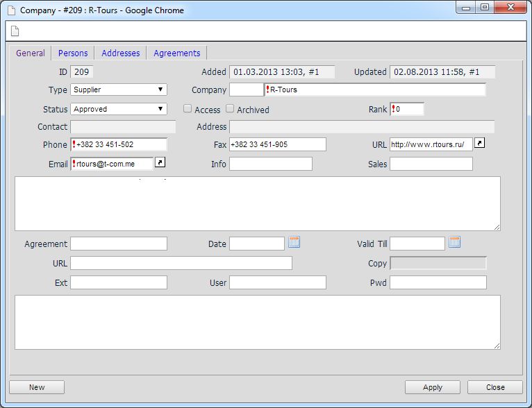The height and width of the screenshot is (408, 532).
Task: Click the Fax number field
Action: pos(278,144)
